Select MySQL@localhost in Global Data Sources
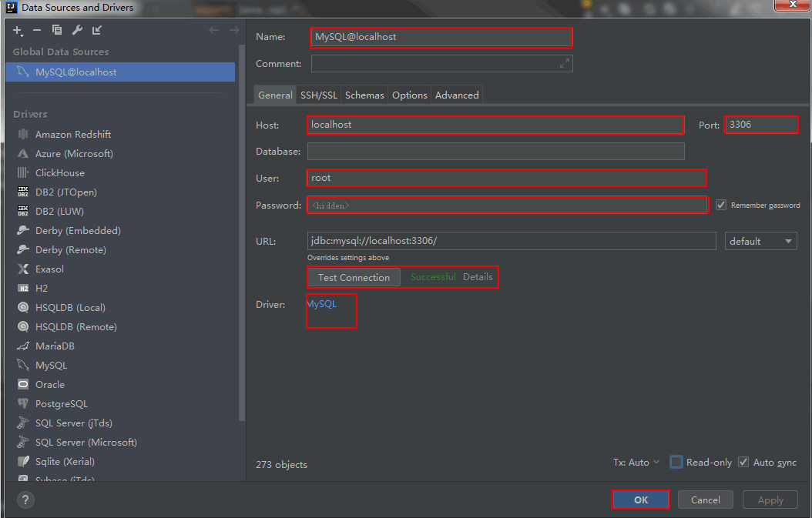The height and width of the screenshot is (518, 812). tap(120, 72)
